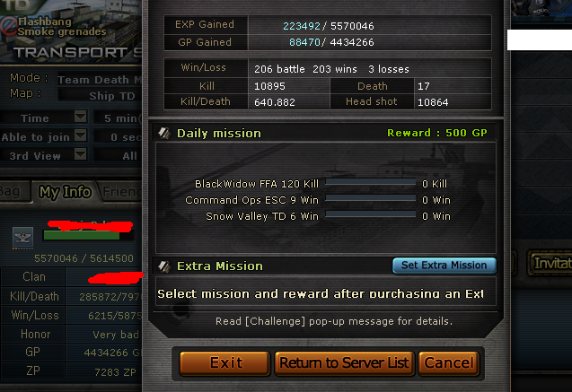Expand the Able to join dropdown
Image resolution: width=572 pixels, height=392 pixels.
coord(80,135)
